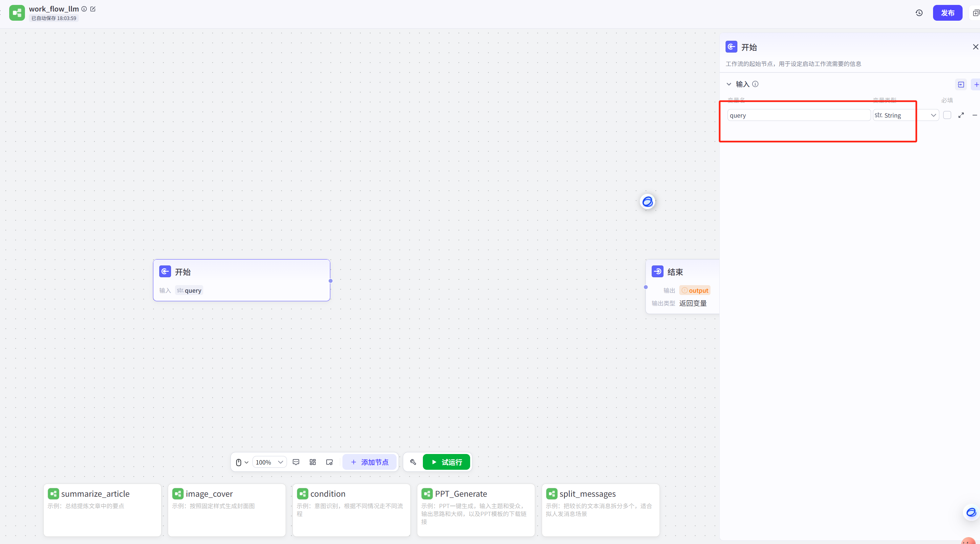Open the comment icon in bottom toolbar
Screen dimensions: 980x544
296,462
